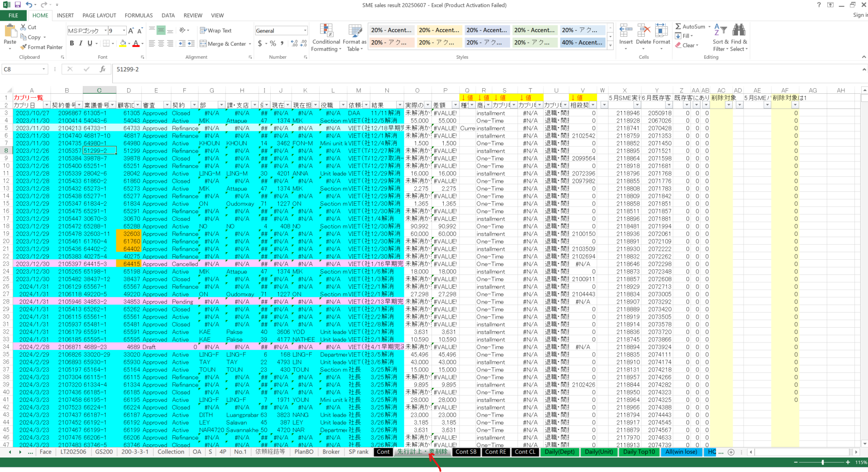Image resolution: width=868 pixels, height=472 pixels.
Task: Open Format as Table gallery
Action: coord(355,38)
